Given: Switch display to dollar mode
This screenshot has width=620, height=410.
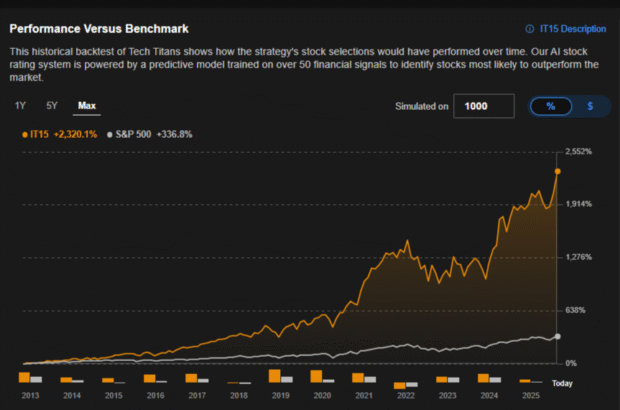Looking at the screenshot, I should click(x=590, y=105).
